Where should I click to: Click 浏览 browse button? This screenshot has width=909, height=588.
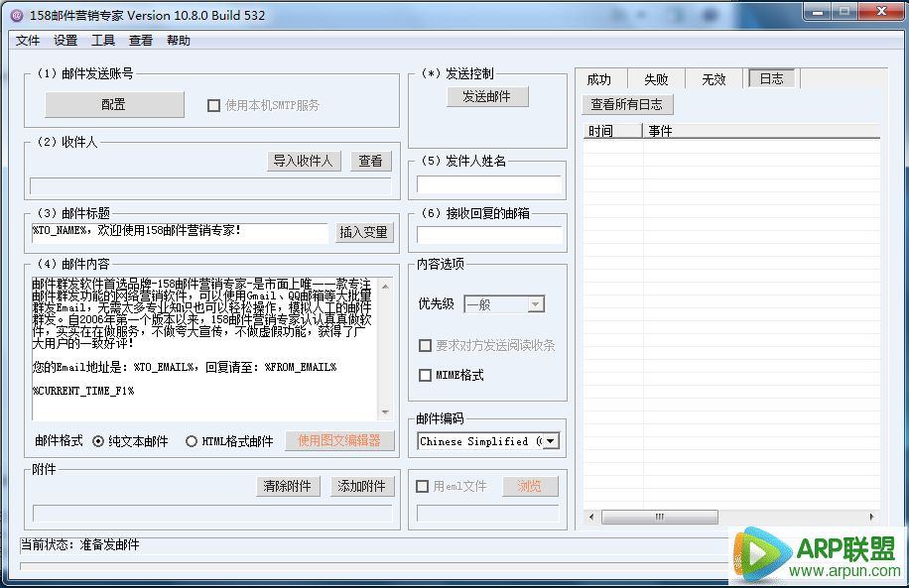tap(530, 486)
